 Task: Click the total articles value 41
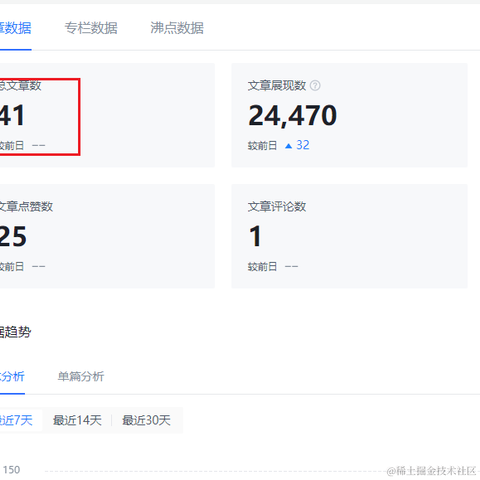point(12,115)
